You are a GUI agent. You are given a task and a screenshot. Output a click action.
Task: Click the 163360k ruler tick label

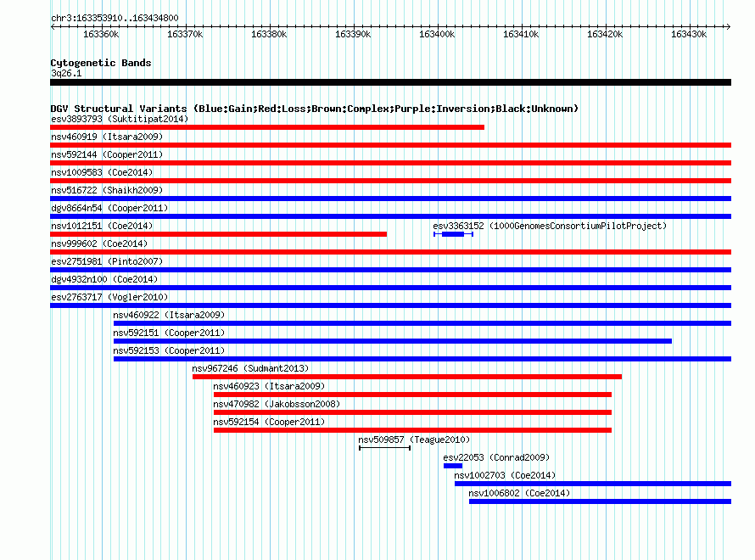click(101, 34)
